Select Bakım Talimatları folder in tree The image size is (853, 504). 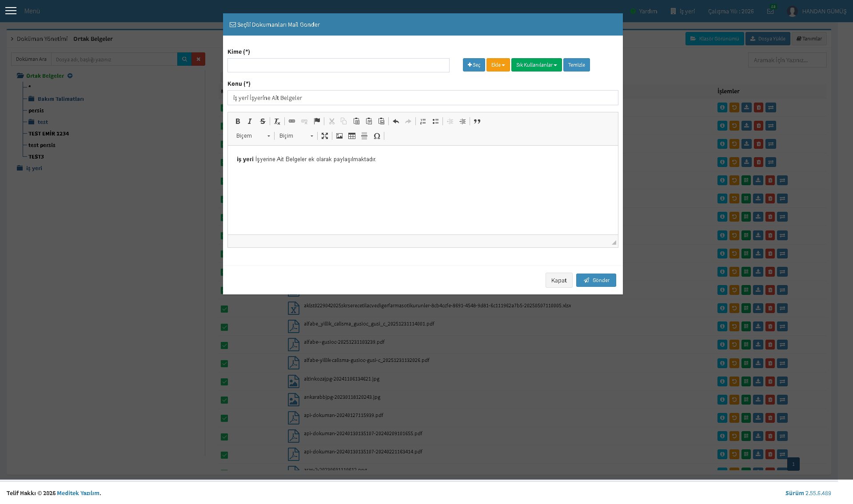[60, 99]
